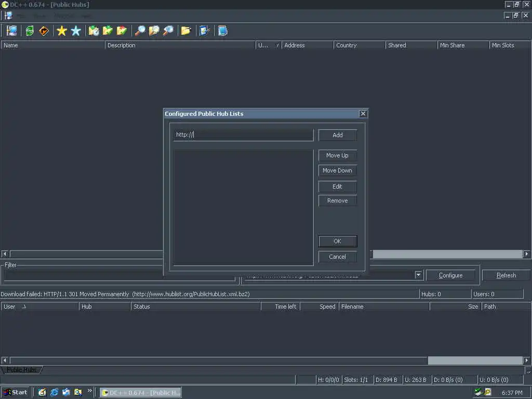This screenshot has width=532, height=399.
Task: Launch Internet Explorer from quick launch
Action: pyautogui.click(x=54, y=392)
